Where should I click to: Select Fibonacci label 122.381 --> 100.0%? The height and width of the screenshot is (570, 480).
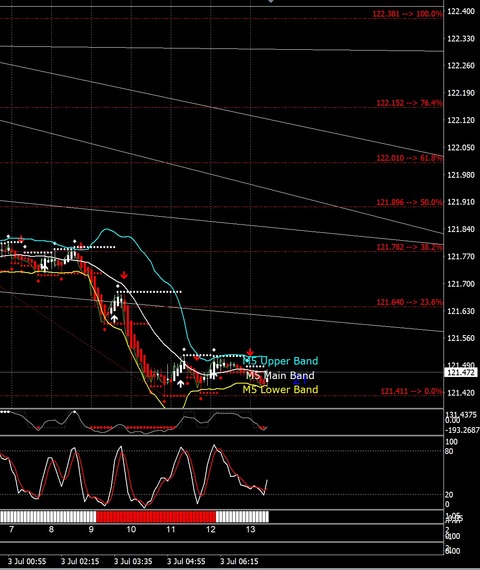[408, 14]
